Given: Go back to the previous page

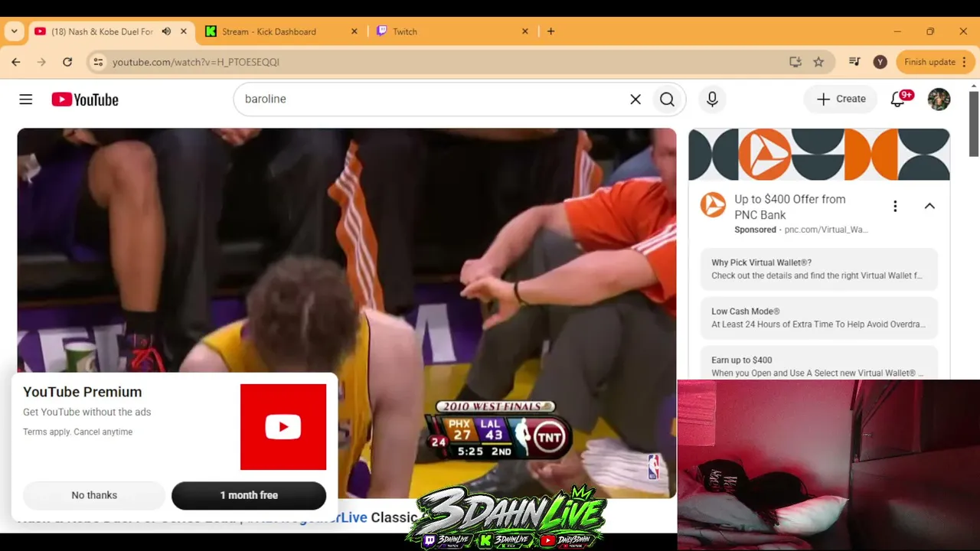Looking at the screenshot, I should click(16, 62).
